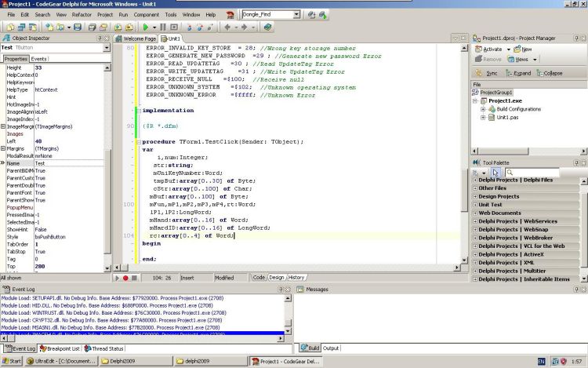Image resolution: width=588 pixels, height=368 pixels.
Task: Collapse the implementation section fold marker
Action: [139, 111]
